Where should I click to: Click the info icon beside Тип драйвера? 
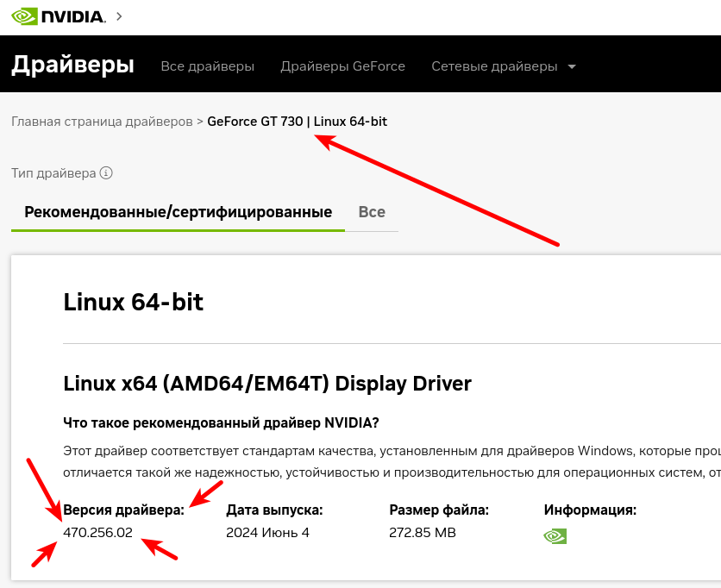[106, 172]
